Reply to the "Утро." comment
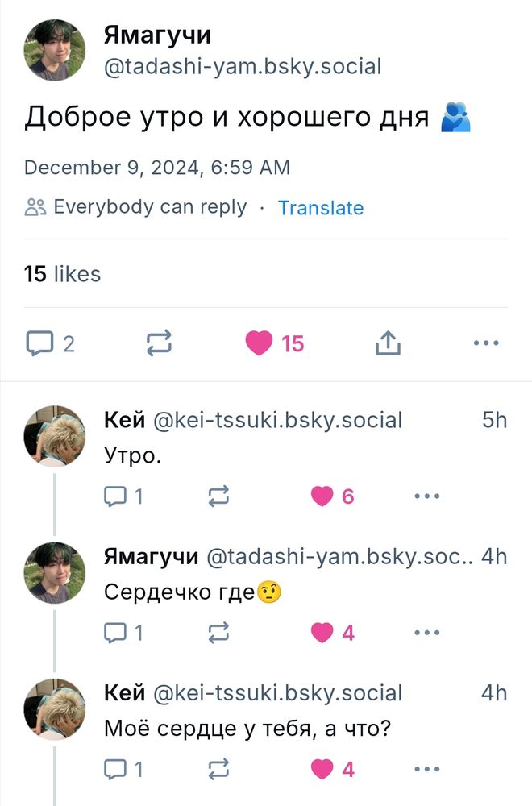532x806 pixels. (x=116, y=497)
